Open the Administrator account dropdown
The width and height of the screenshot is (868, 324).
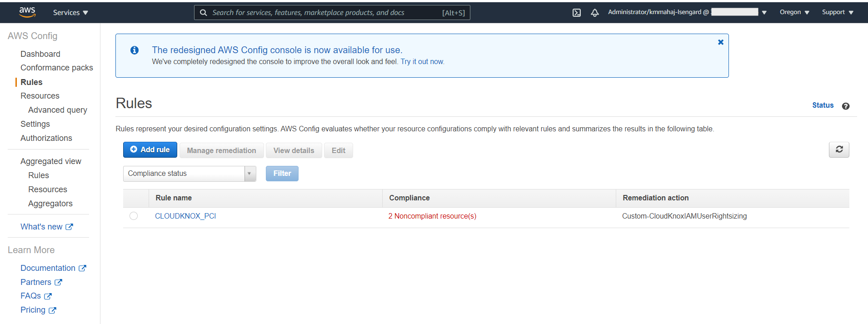coord(687,12)
